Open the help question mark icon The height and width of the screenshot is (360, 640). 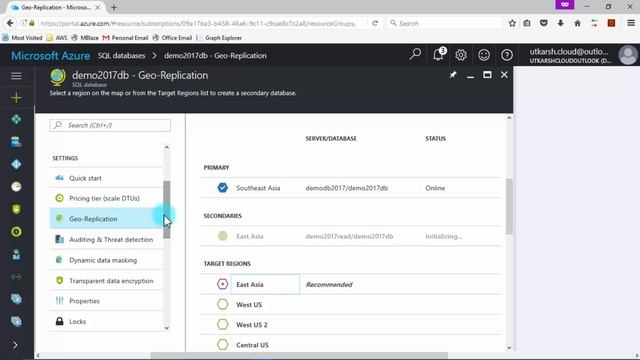[507, 55]
